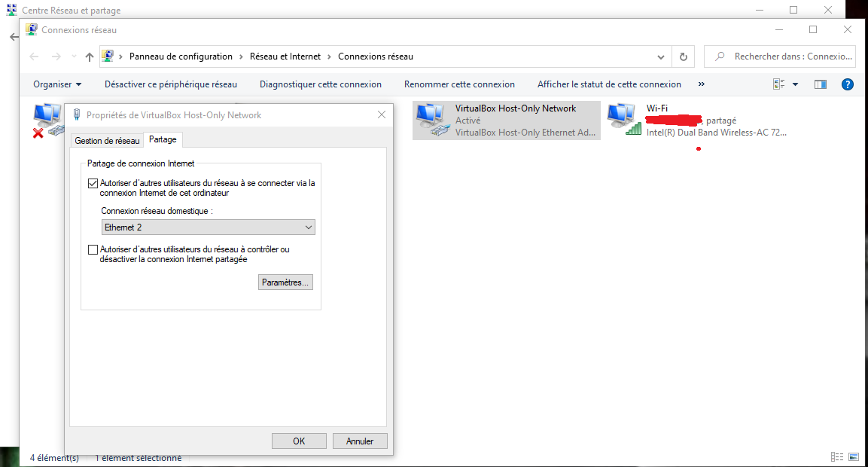Screen dimensions: 868x467
Task: Cancel dialog with Annuler button
Action: (x=360, y=441)
